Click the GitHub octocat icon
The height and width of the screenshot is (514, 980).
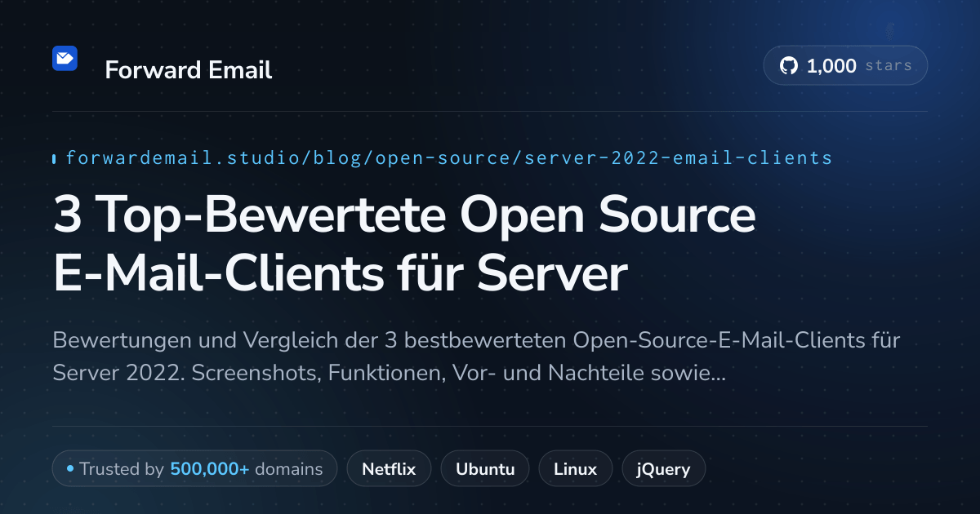pyautogui.click(x=788, y=66)
